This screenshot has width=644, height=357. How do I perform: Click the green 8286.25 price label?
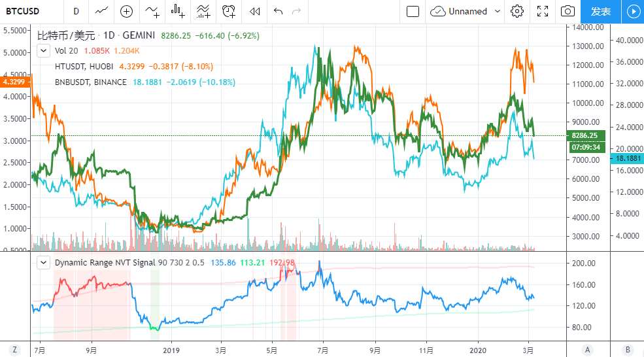tap(585, 135)
